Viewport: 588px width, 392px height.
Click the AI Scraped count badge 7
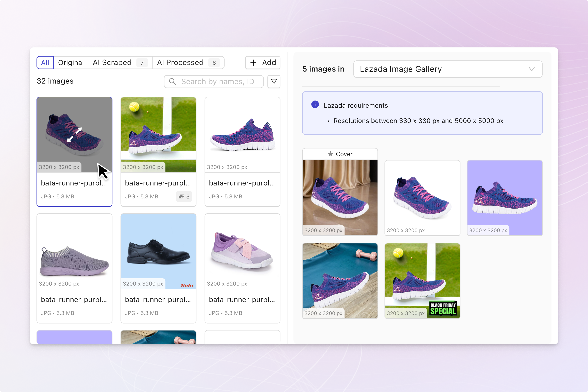pos(142,63)
